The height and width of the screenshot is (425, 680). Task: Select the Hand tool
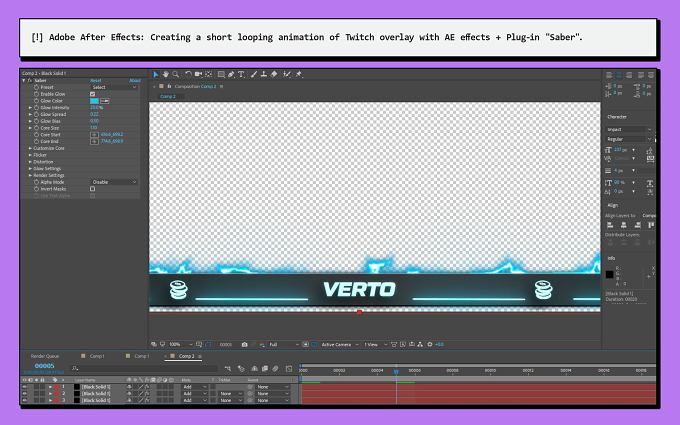[x=166, y=74]
